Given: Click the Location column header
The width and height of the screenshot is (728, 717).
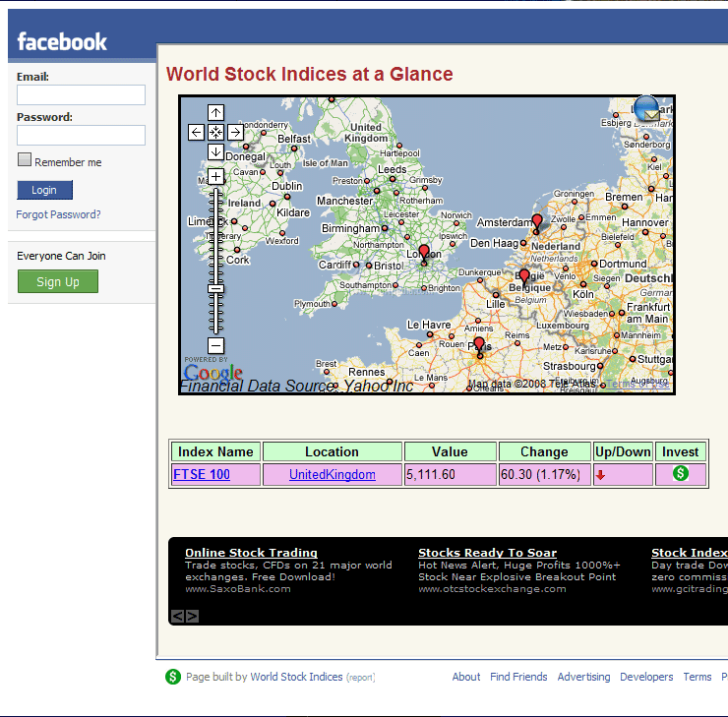Looking at the screenshot, I should (x=332, y=451).
